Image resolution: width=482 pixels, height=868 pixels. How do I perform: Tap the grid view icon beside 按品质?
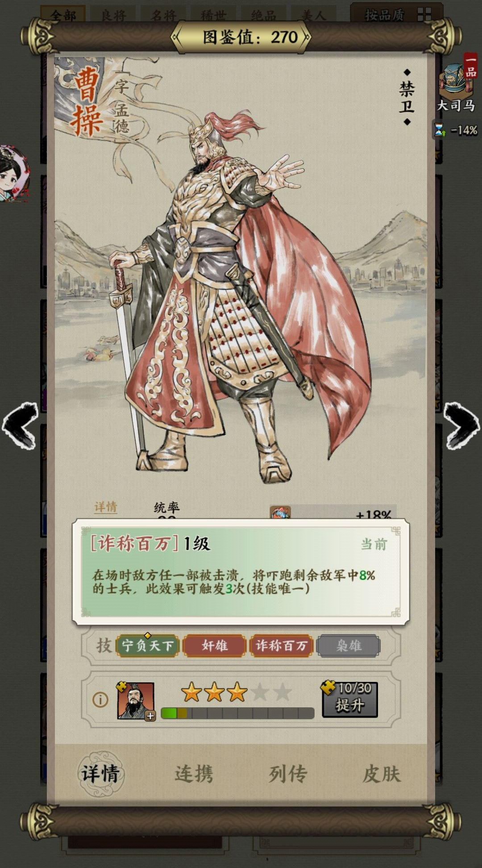tap(424, 15)
